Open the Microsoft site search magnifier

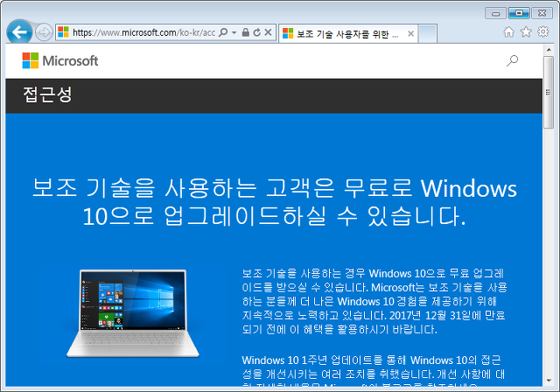tap(512, 60)
